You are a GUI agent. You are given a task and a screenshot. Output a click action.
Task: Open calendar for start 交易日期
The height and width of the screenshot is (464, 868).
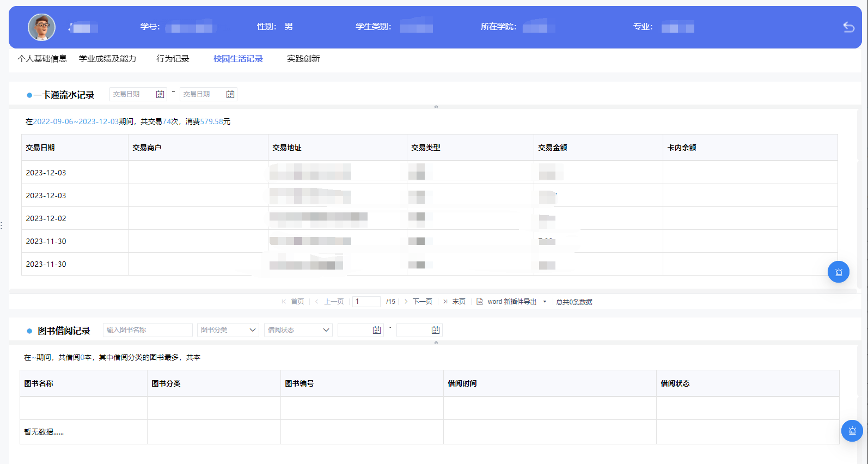pos(160,94)
